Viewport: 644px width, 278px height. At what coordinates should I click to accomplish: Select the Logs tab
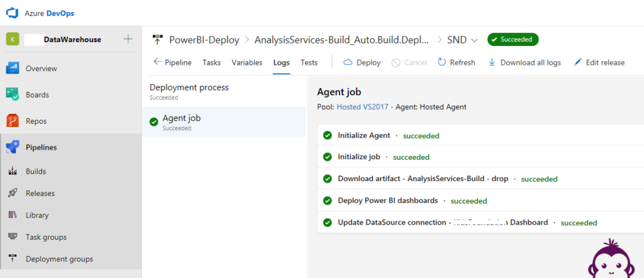point(282,62)
